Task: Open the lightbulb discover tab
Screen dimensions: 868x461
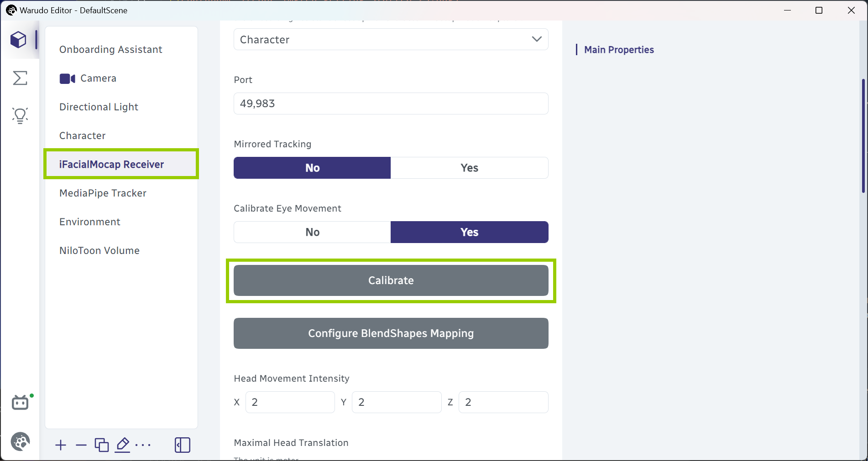Action: (20, 116)
